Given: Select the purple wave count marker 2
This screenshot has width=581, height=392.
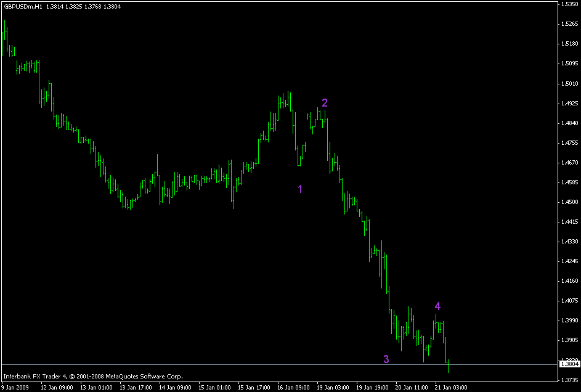Looking at the screenshot, I should 325,104.
